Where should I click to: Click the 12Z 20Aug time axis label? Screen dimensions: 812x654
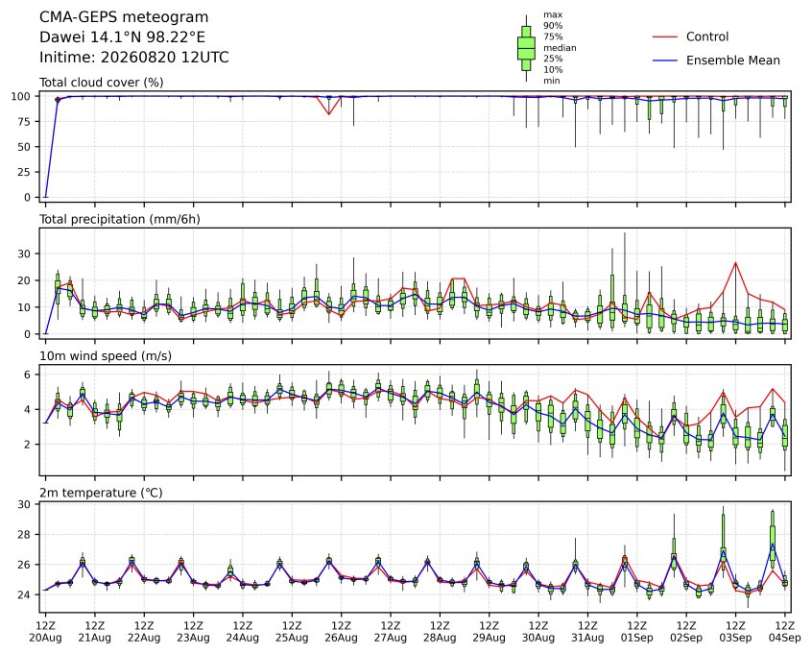pos(45,632)
